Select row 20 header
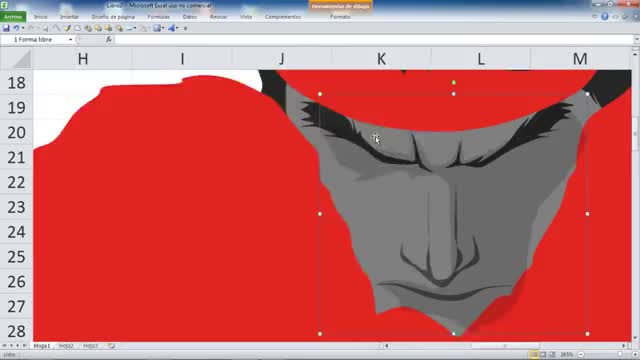This screenshot has width=640, height=360. pos(16,133)
